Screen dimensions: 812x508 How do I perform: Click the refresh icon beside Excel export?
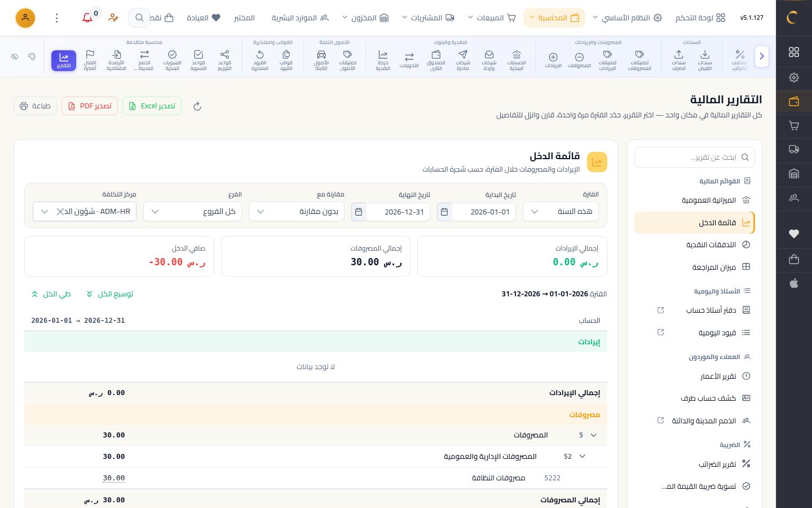(197, 106)
